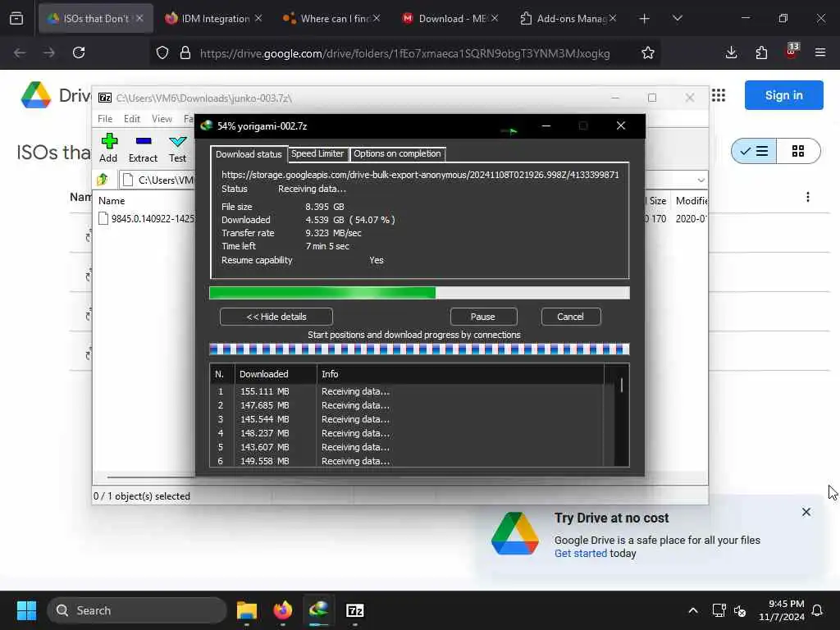This screenshot has height=630, width=840.
Task: Click the Firefox URL address bar
Action: (x=404, y=53)
